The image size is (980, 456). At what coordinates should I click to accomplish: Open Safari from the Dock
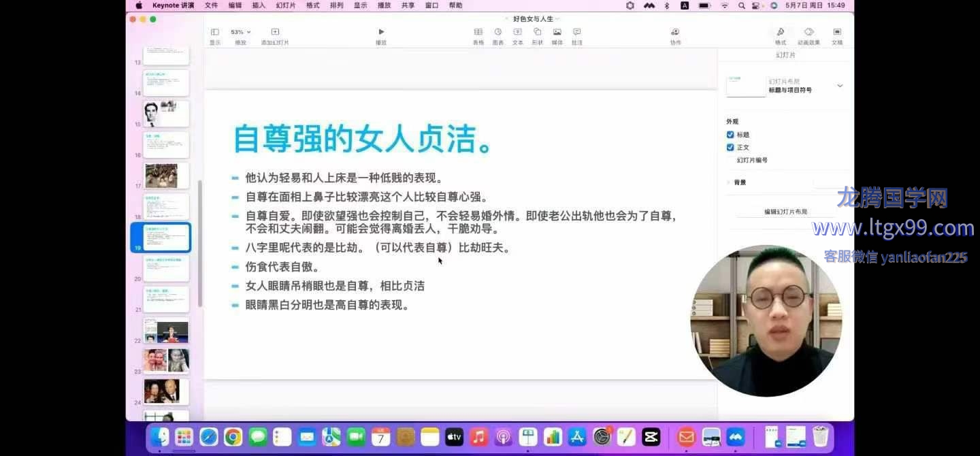(208, 437)
